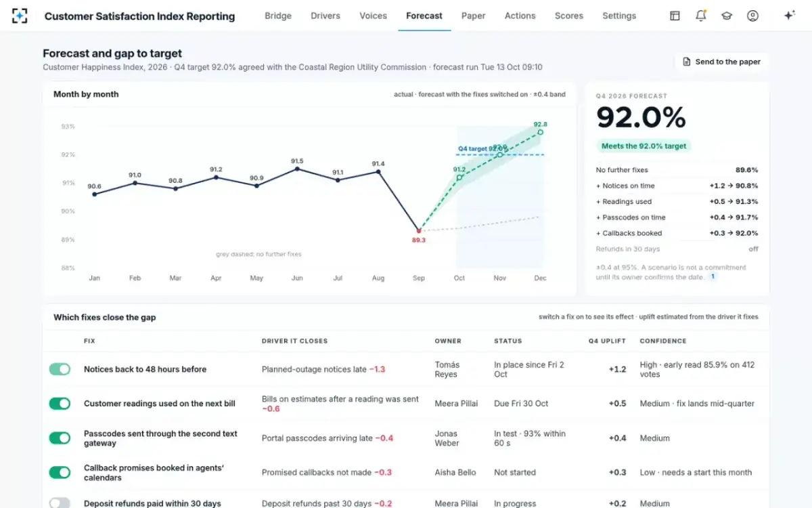Enable the Deposit refunds paid within 30 days fix
This screenshot has width=812, height=508.
[60, 503]
